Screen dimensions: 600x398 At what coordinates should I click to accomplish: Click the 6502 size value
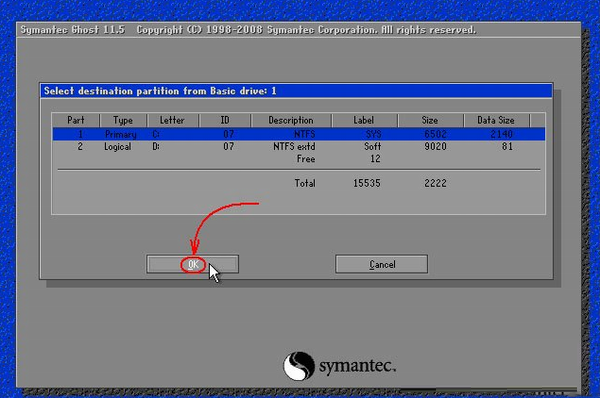(435, 134)
